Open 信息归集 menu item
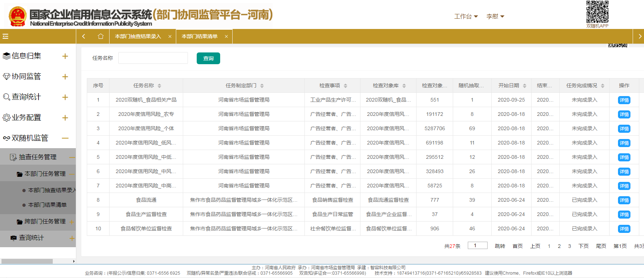Image resolution: width=644 pixels, height=278 pixels. point(26,56)
